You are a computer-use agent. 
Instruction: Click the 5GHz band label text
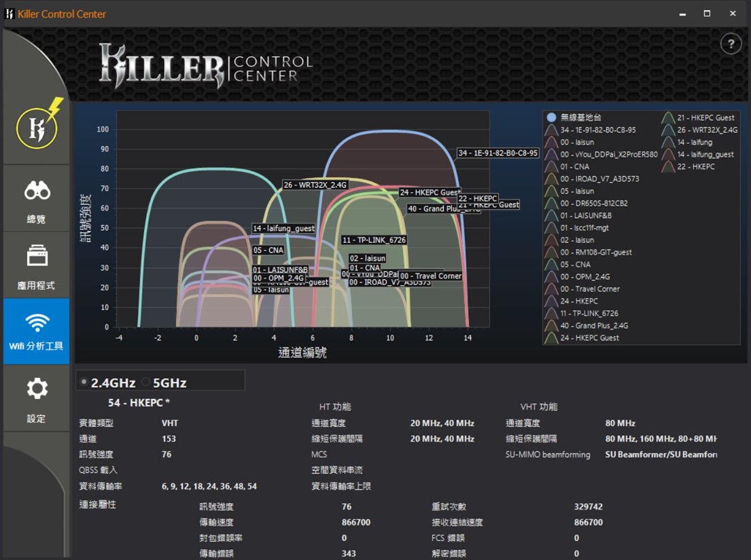click(x=169, y=383)
